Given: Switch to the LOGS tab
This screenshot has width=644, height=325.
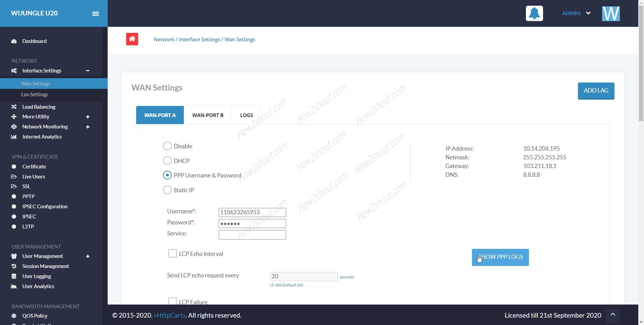Looking at the screenshot, I should [247, 115].
